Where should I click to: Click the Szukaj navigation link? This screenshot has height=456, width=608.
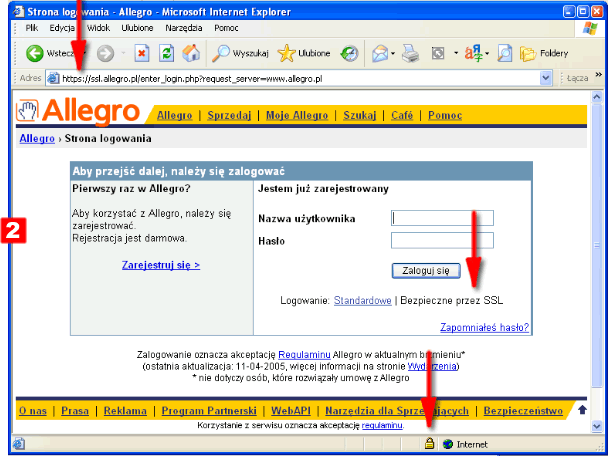[x=359, y=116]
